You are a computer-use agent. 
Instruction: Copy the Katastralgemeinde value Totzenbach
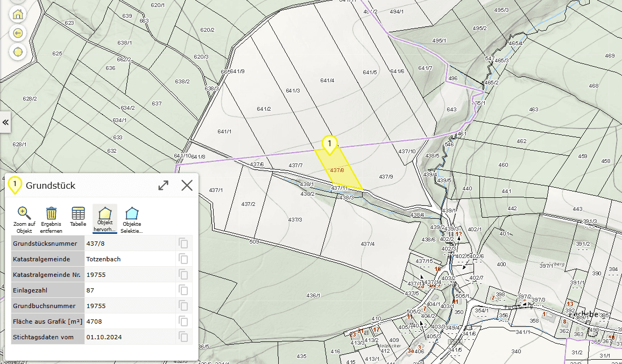pos(183,259)
